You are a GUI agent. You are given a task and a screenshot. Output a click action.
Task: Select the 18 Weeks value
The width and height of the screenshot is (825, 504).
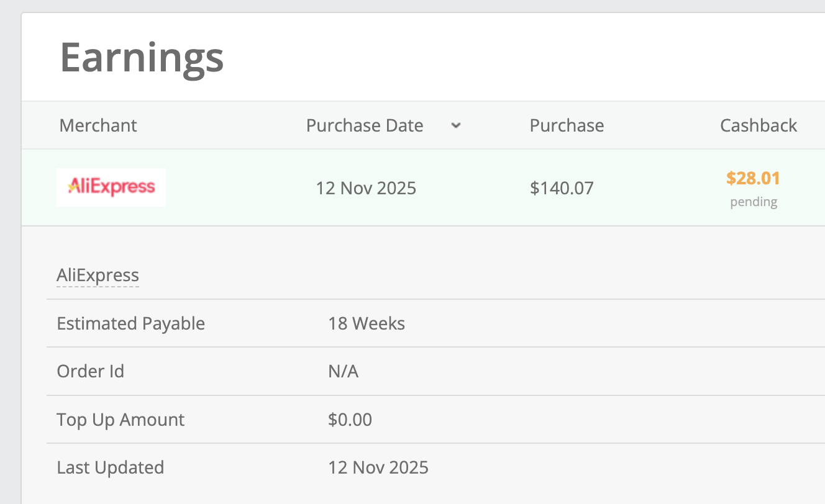click(x=367, y=323)
